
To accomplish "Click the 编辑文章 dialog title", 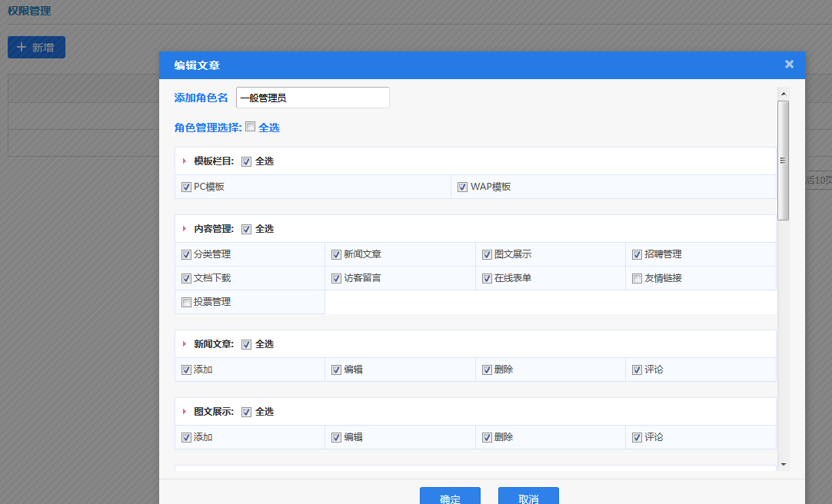I will coord(197,65).
